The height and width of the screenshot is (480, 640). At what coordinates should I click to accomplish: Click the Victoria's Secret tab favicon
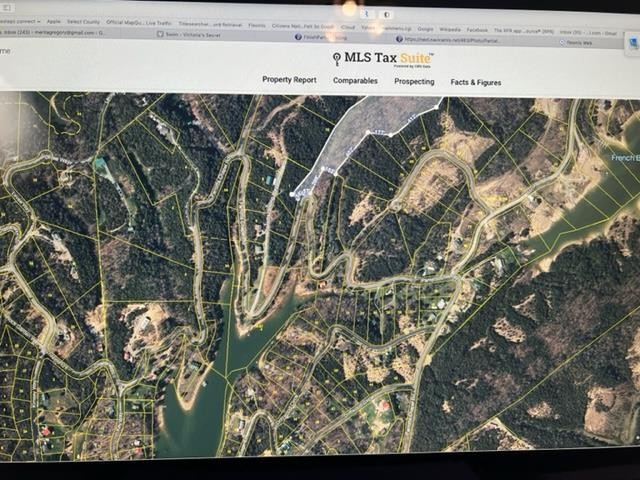coord(160,34)
